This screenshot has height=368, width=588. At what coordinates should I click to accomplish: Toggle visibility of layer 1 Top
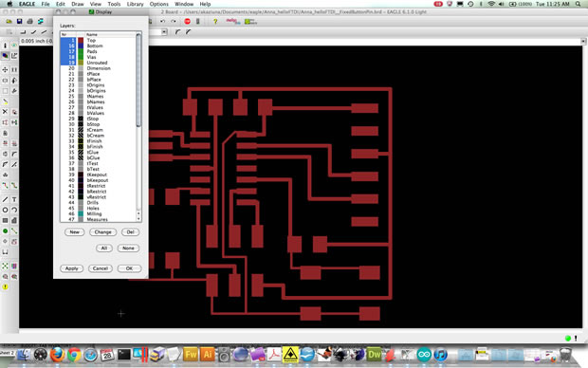[67, 40]
